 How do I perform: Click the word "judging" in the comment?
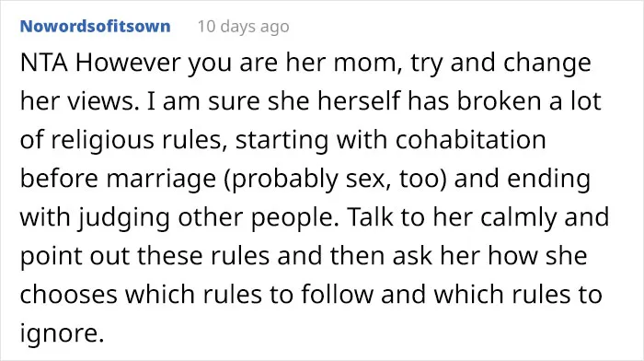(x=124, y=218)
